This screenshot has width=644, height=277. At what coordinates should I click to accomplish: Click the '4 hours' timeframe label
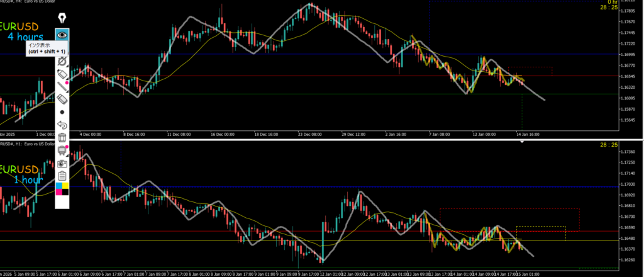point(25,37)
